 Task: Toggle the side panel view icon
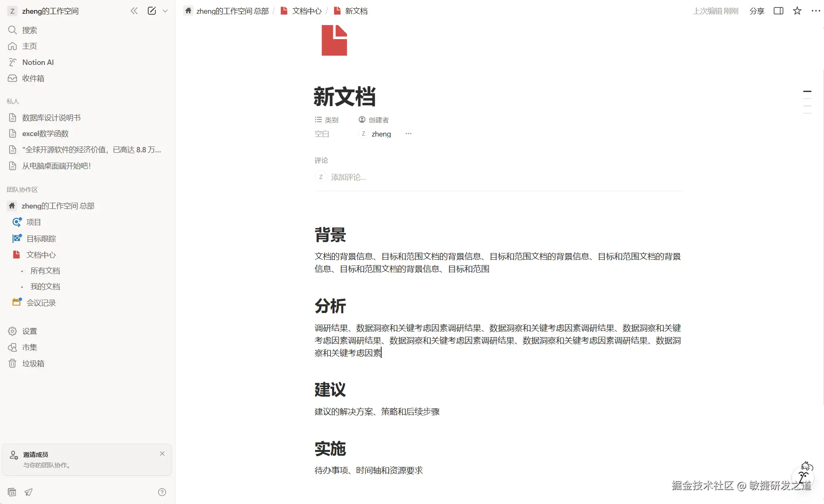(778, 11)
